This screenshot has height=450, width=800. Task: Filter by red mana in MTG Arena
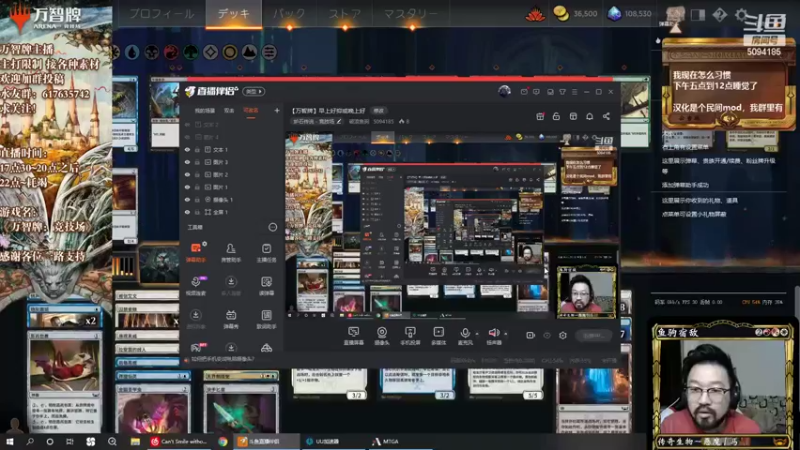pos(171,52)
